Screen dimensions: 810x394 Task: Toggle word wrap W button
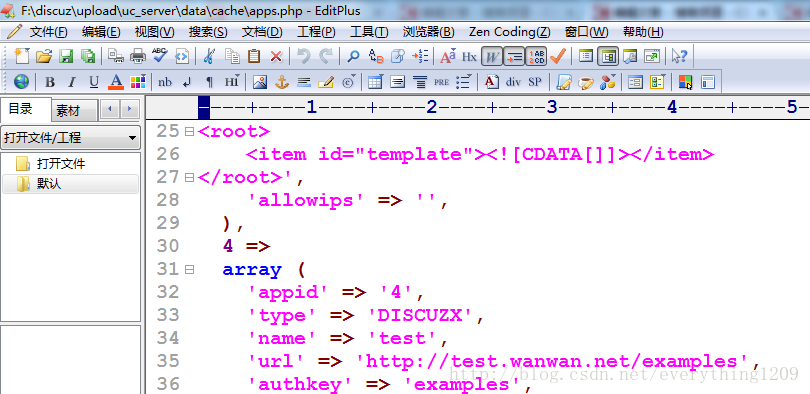tap(492, 56)
